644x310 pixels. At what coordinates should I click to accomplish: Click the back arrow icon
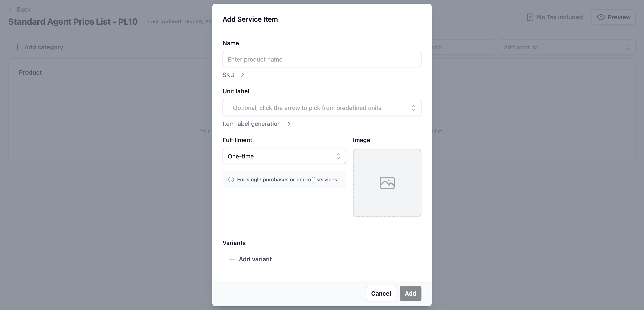(10, 9)
